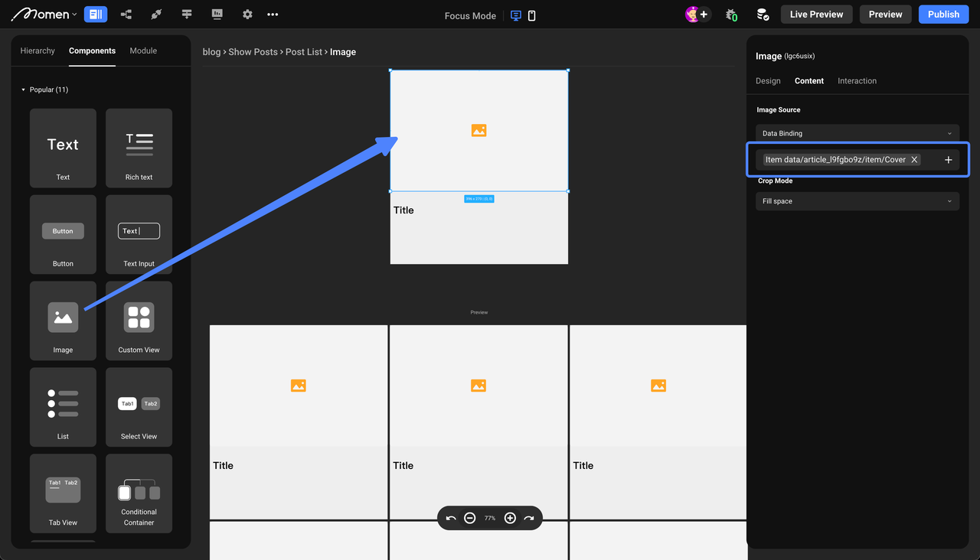980x560 pixels.
Task: Open the Interaction tab
Action: click(x=857, y=80)
